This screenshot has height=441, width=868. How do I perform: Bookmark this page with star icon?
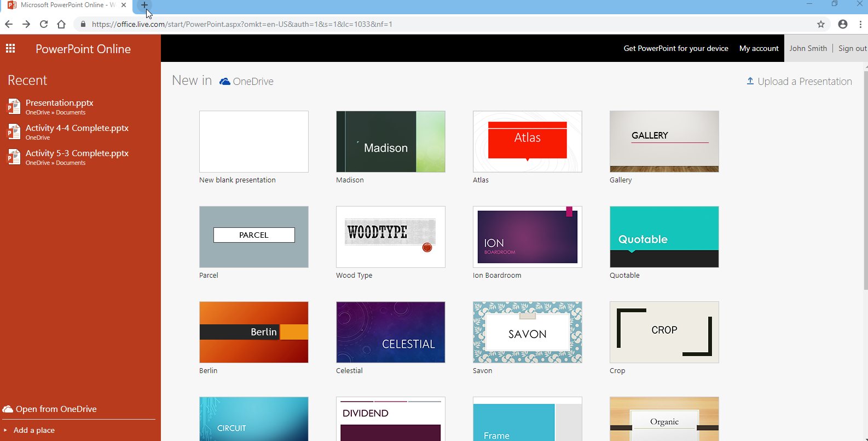pos(821,24)
